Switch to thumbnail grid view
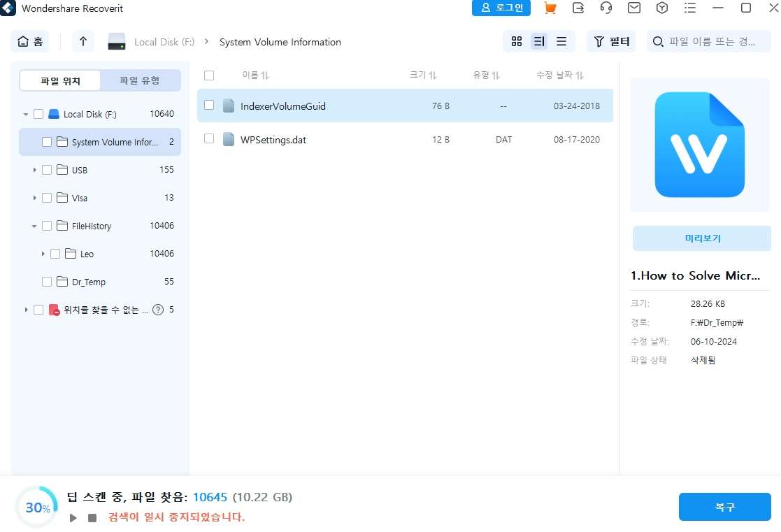781x532 pixels. click(517, 42)
